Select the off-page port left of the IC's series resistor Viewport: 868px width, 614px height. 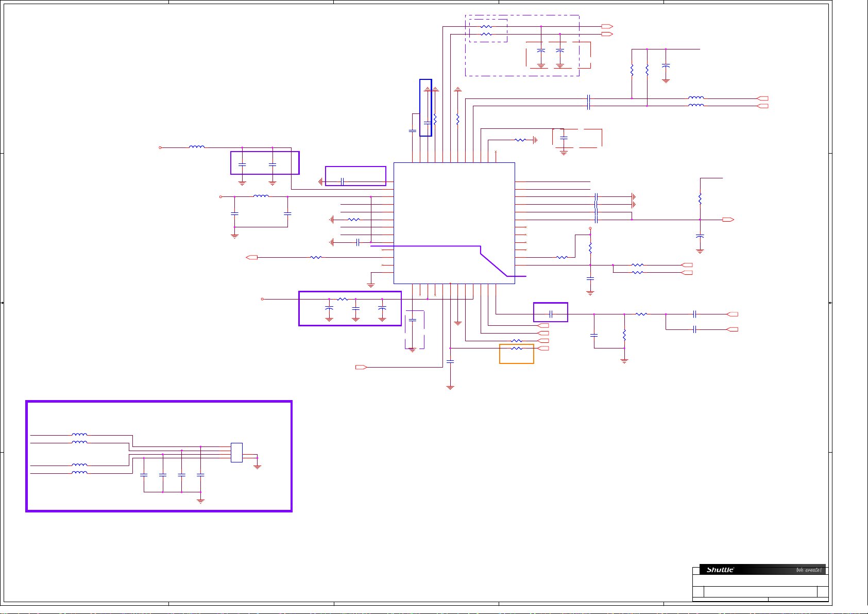252,257
